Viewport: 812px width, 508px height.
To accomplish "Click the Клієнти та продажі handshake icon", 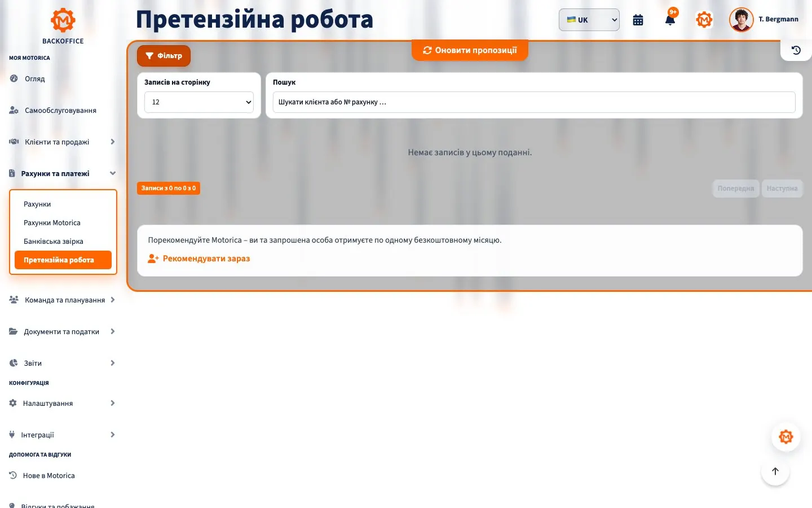I will point(14,142).
